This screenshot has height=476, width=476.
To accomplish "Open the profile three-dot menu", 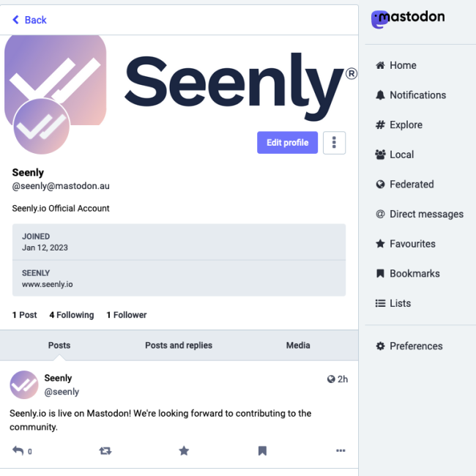I will pos(334,143).
